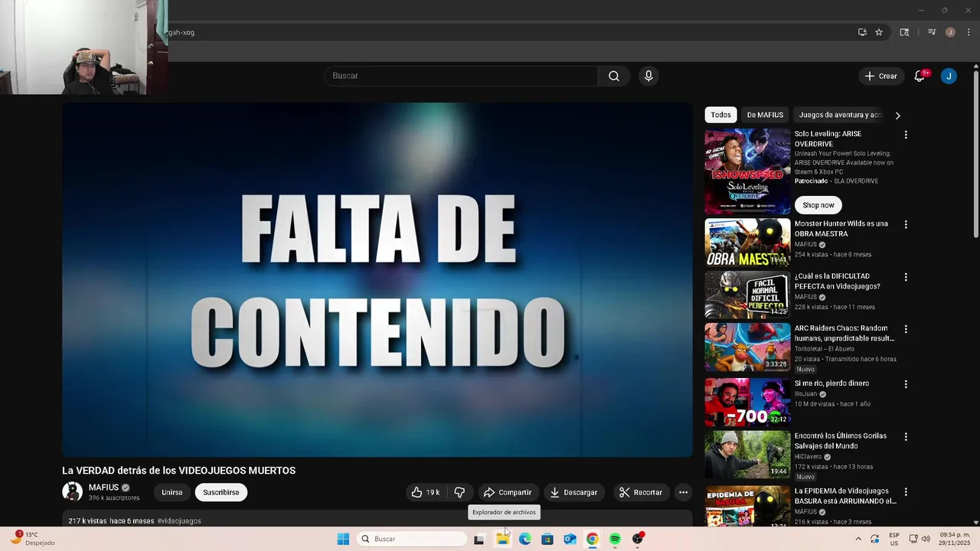Open ARC Raiders Chaos stream thumbnail
Screen dimensions: 980x551
(x=747, y=347)
